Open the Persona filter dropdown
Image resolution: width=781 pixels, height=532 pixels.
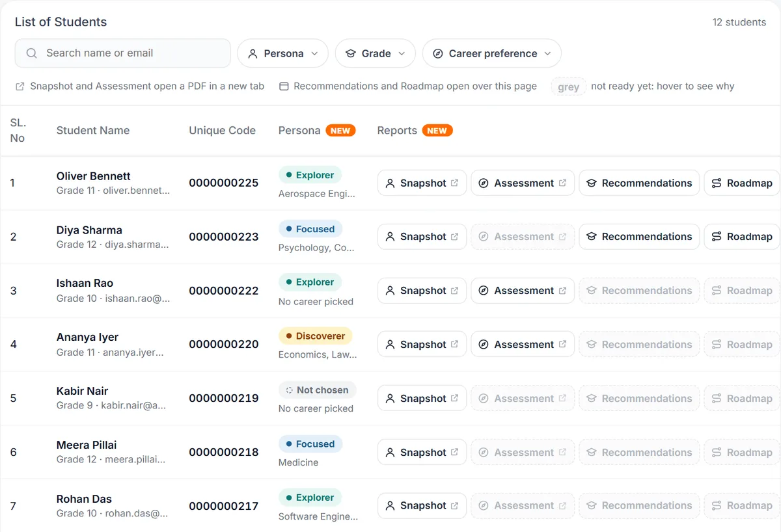pyautogui.click(x=283, y=53)
